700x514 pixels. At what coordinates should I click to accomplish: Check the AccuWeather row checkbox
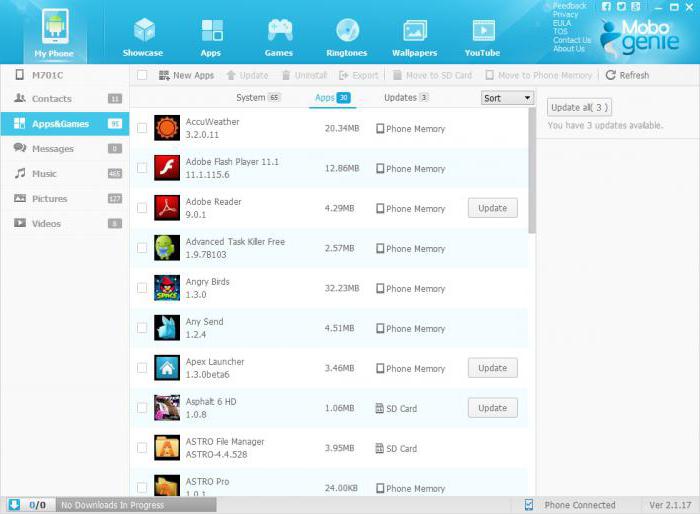click(142, 128)
